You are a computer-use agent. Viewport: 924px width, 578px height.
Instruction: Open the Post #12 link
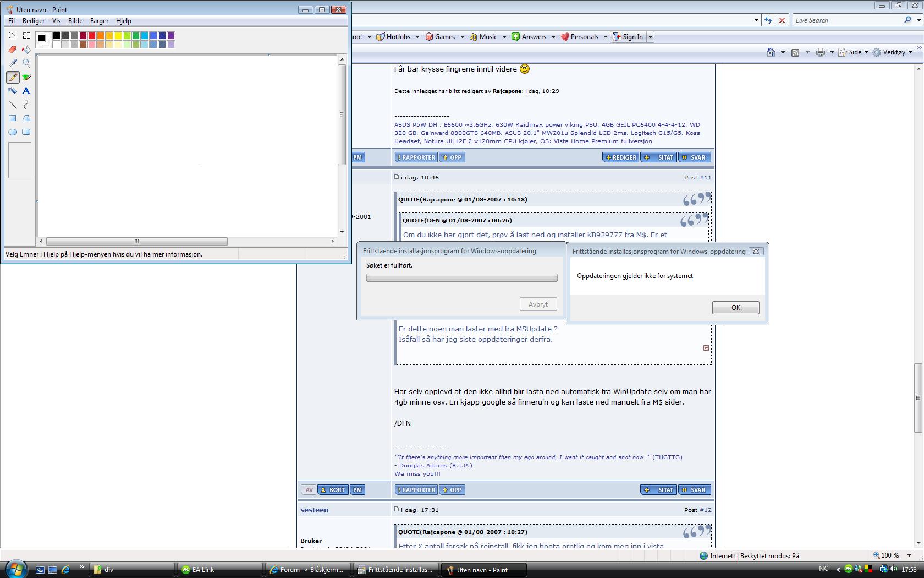tap(705, 510)
